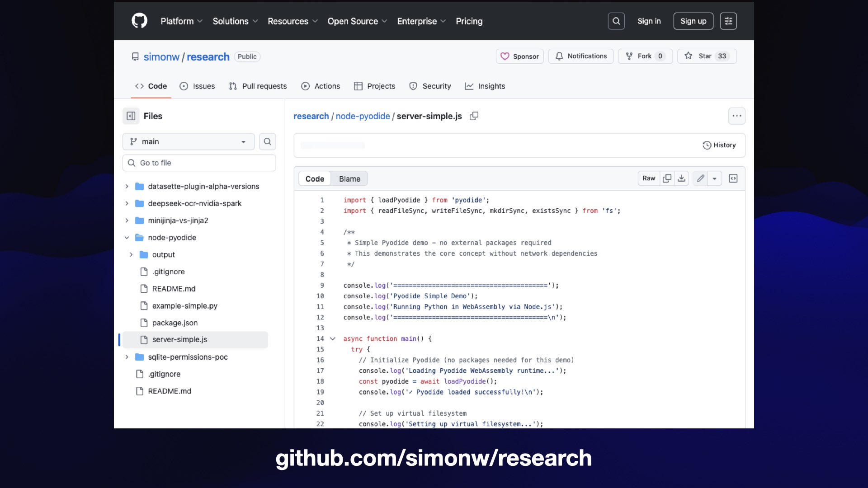The width and height of the screenshot is (868, 488).
Task: Click the Go to file input
Action: coord(199,163)
